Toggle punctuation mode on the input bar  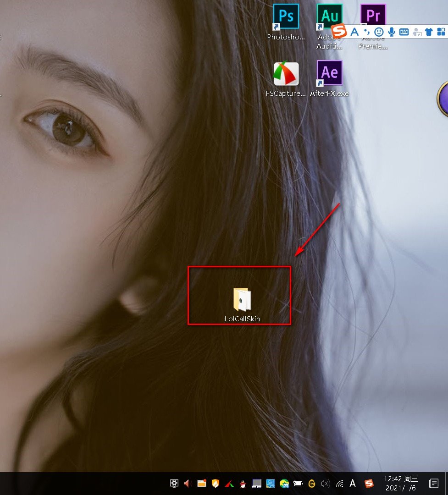[366, 32]
